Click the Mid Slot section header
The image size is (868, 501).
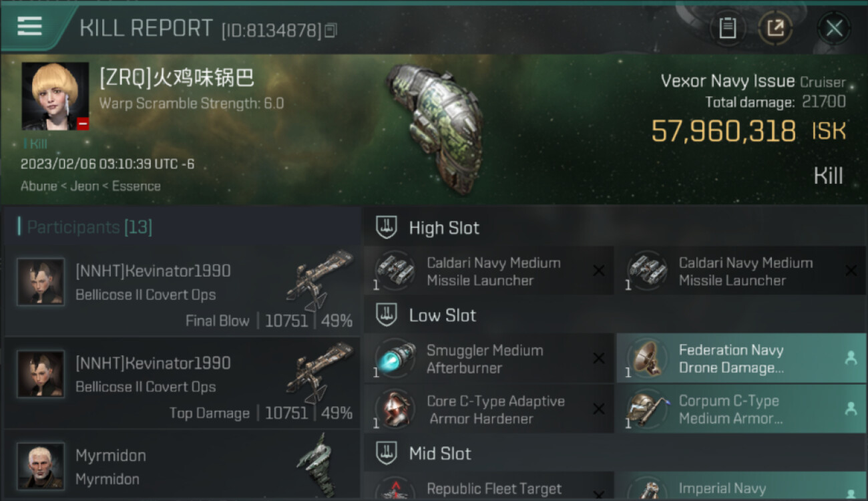[440, 454]
